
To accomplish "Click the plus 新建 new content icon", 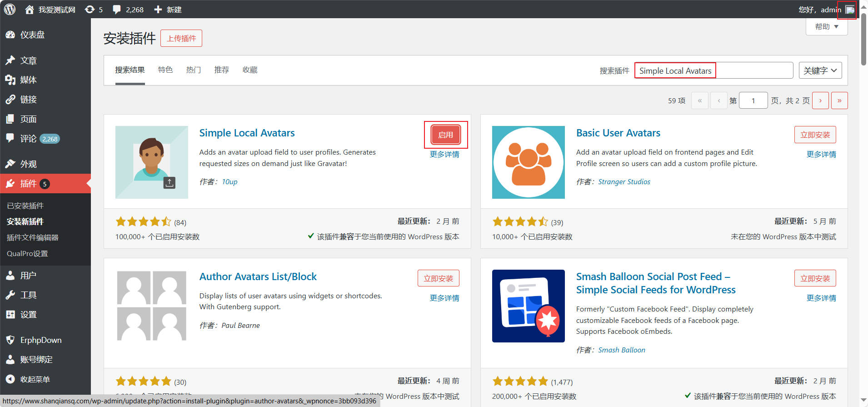I will (x=158, y=10).
